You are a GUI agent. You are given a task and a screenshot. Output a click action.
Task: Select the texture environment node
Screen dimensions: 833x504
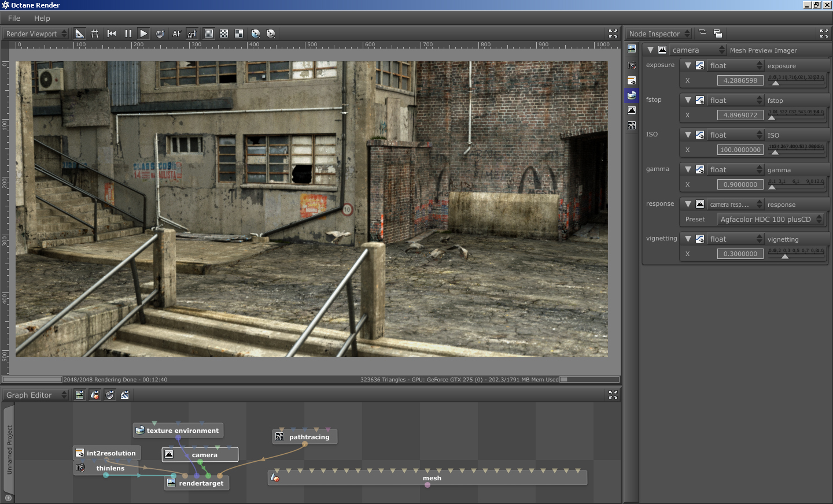(182, 431)
